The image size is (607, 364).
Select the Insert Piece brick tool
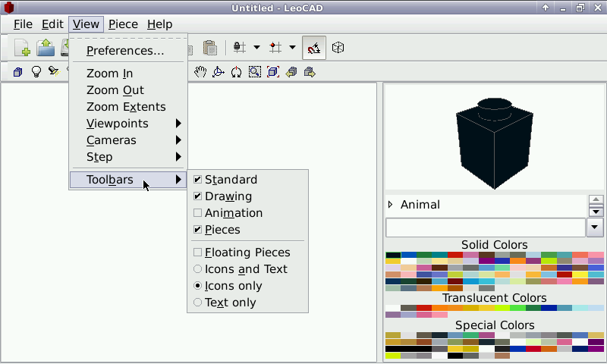(17, 72)
